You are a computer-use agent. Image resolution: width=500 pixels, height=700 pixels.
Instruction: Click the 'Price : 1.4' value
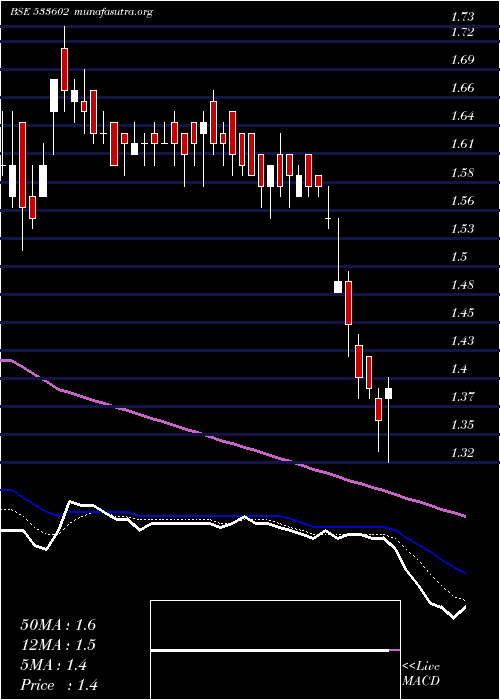59,685
